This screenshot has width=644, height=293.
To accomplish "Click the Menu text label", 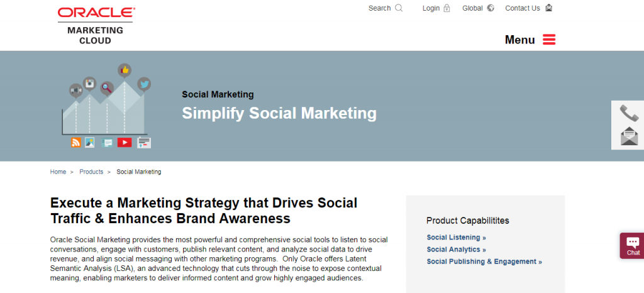I will pyautogui.click(x=520, y=40).
